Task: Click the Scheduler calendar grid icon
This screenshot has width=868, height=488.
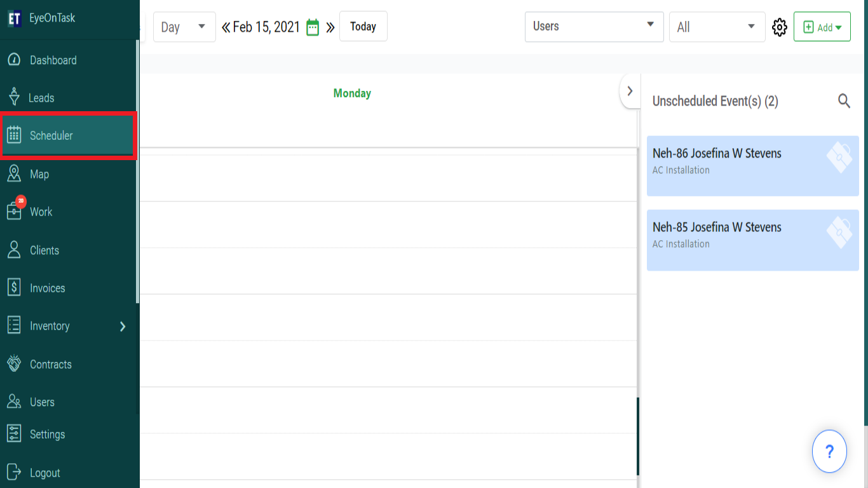Action: click(14, 135)
